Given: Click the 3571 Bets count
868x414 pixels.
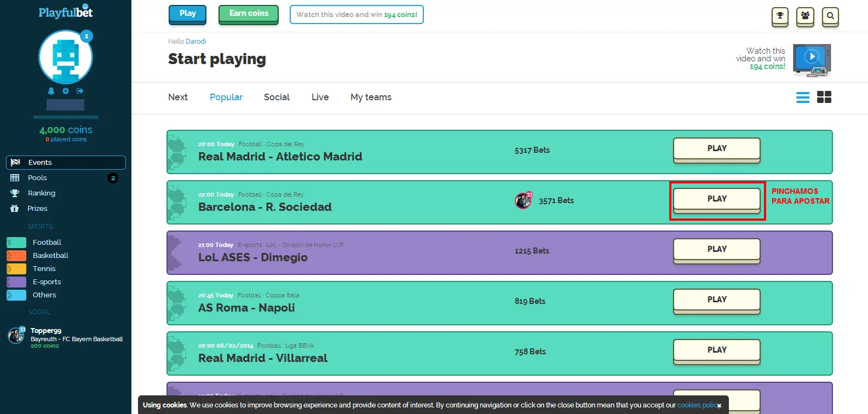Looking at the screenshot, I should (556, 201).
